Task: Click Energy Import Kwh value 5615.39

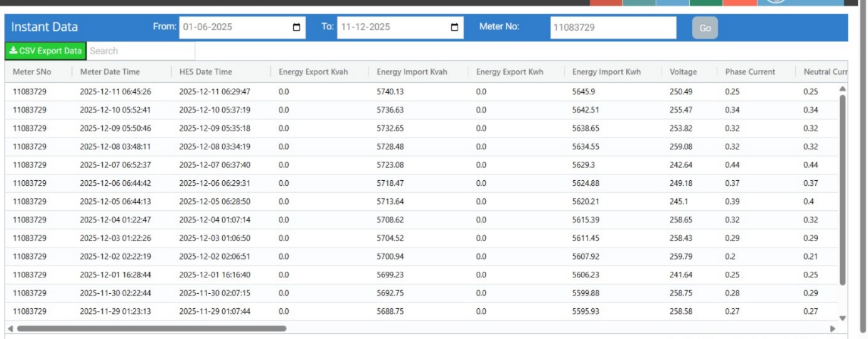Action: (x=585, y=220)
